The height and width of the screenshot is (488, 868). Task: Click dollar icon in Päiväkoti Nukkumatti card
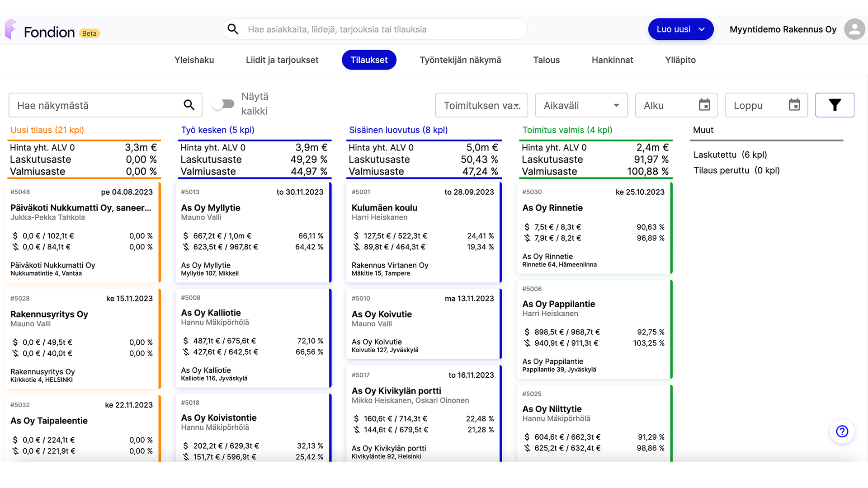(x=15, y=236)
